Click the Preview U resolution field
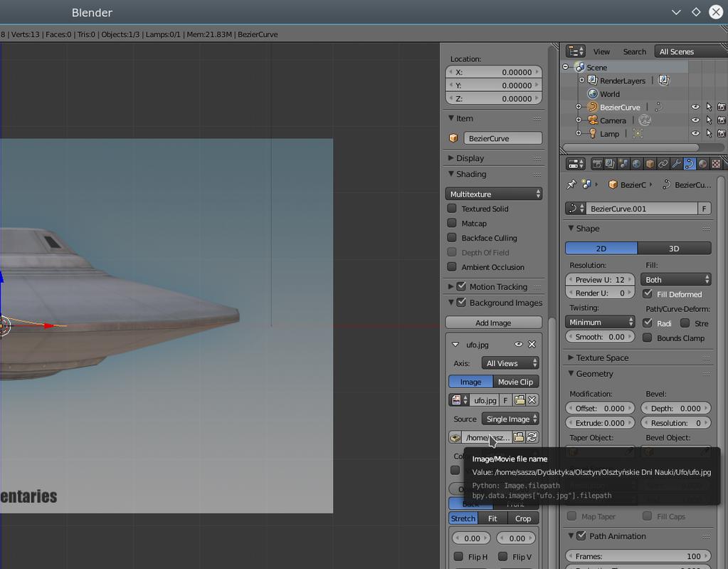 [x=600, y=280]
